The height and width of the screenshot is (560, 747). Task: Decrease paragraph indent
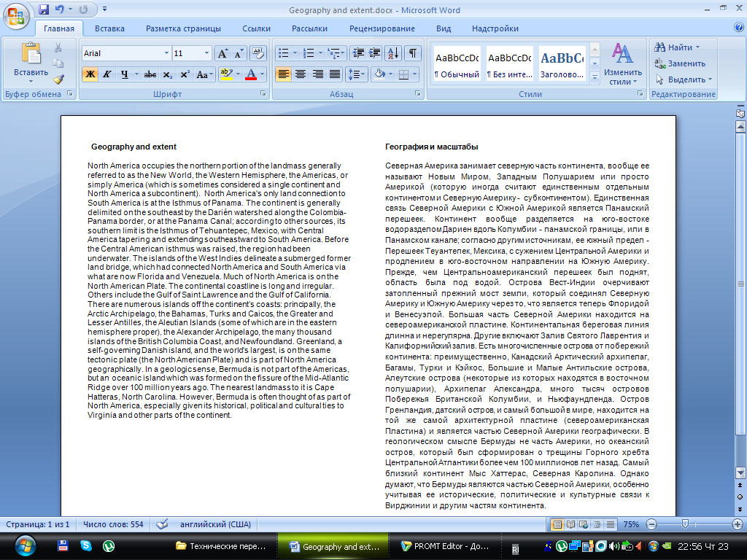pos(358,53)
